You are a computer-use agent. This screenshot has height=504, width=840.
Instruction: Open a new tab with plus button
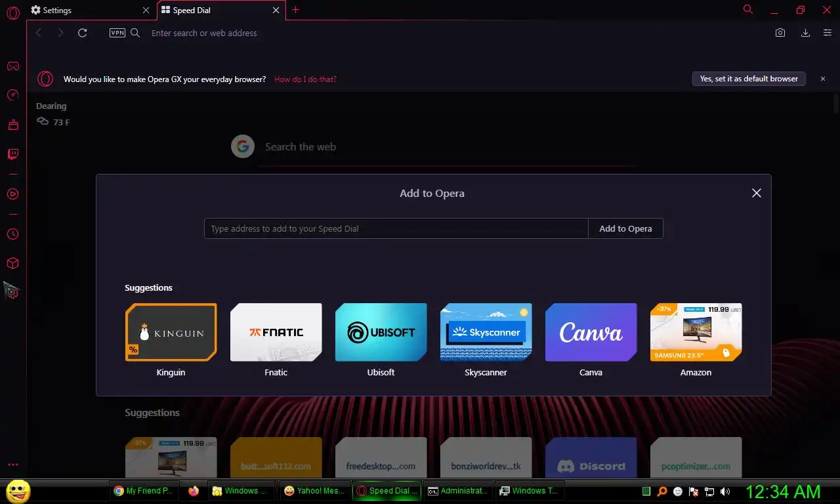click(296, 10)
